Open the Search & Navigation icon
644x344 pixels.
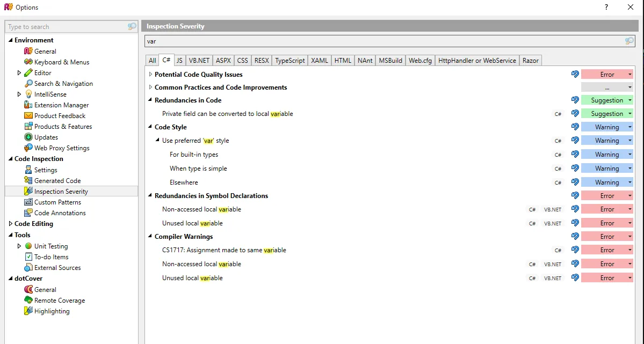(x=28, y=83)
